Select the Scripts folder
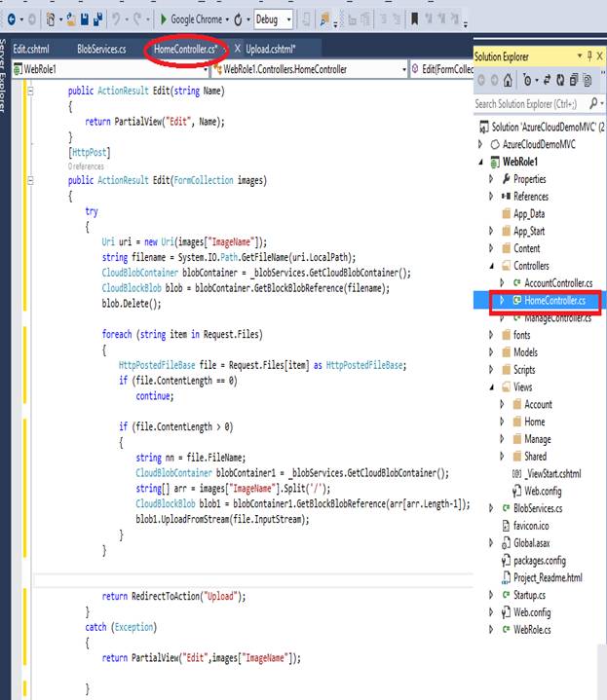 coord(518,370)
